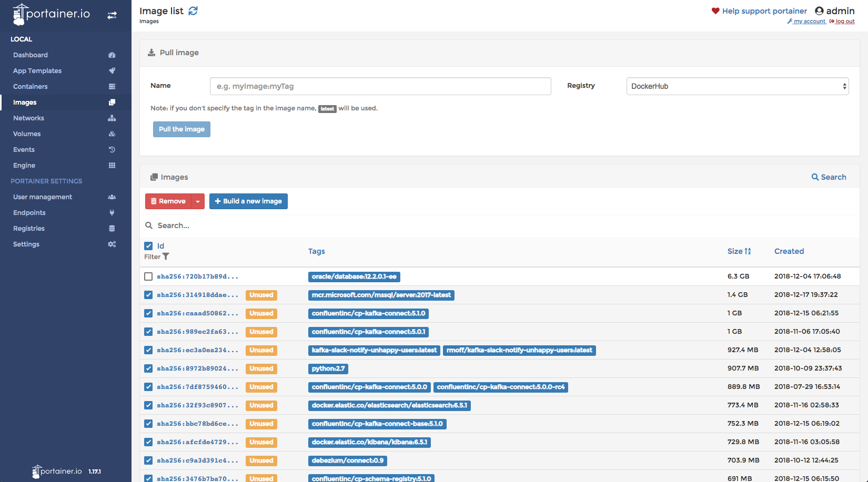This screenshot has height=482, width=868.
Task: Open Containers in the sidebar
Action: point(31,87)
